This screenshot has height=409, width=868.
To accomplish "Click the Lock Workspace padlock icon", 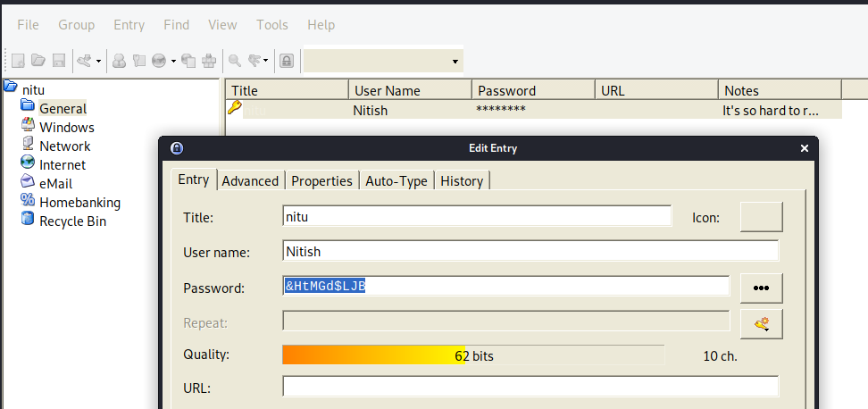I will (x=286, y=61).
